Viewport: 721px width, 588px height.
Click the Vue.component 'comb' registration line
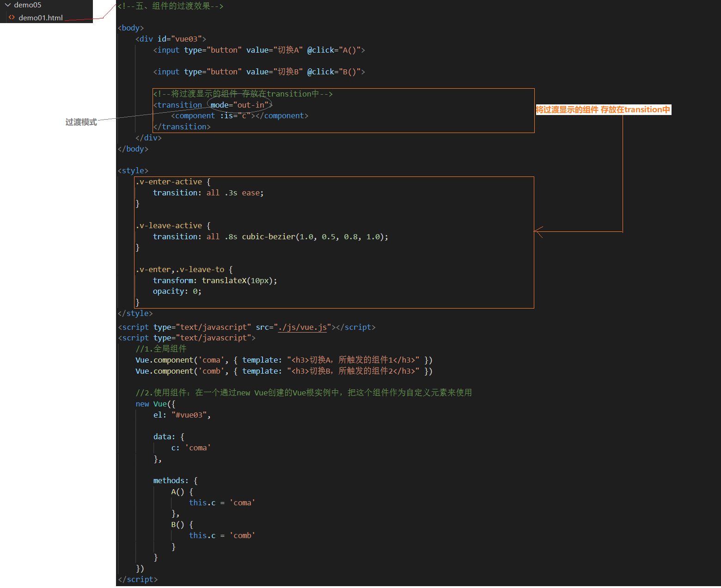[284, 371]
